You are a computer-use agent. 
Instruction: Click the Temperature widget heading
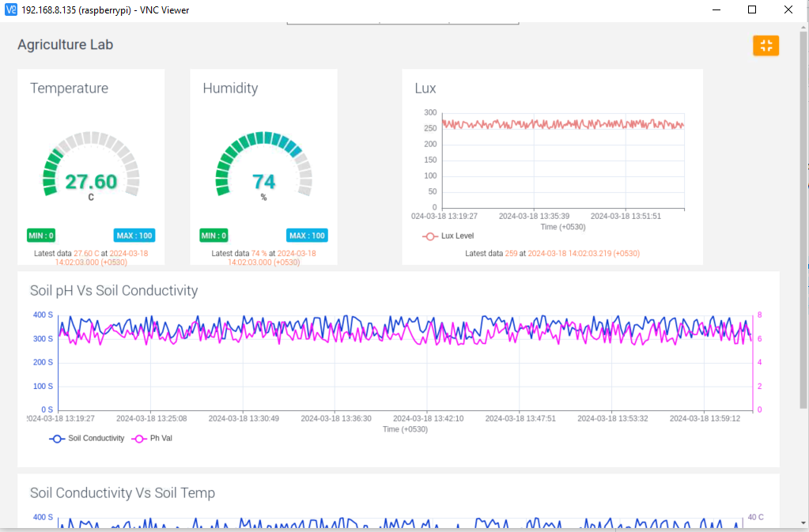(69, 89)
